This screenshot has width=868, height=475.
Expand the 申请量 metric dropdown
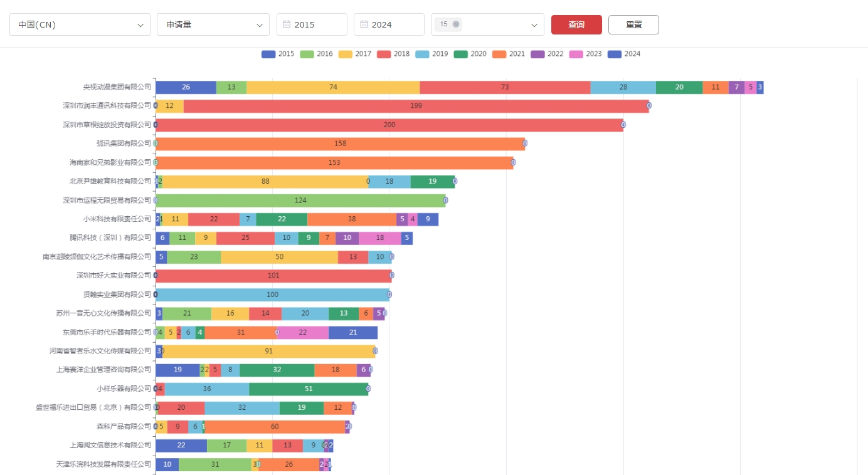(x=213, y=24)
